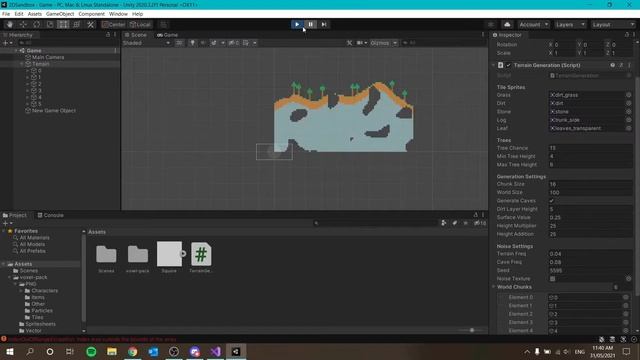Open Terrain Generation script help icon
Viewport: 640px width, 360px height.
pos(613,65)
